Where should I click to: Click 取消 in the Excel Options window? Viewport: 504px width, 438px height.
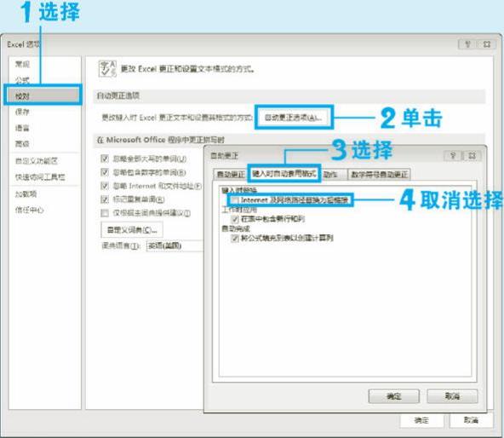pyautogui.click(x=471, y=420)
